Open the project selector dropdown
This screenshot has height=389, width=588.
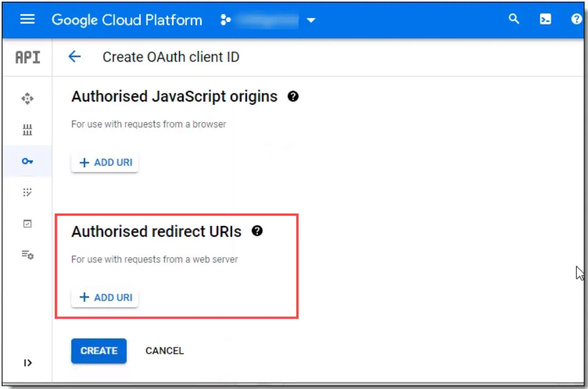click(x=311, y=20)
